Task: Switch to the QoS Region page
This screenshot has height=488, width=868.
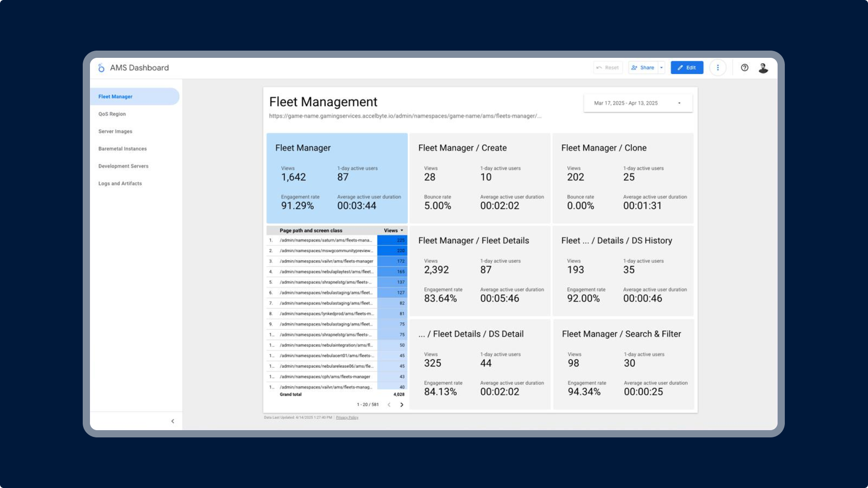Action: [x=112, y=114]
